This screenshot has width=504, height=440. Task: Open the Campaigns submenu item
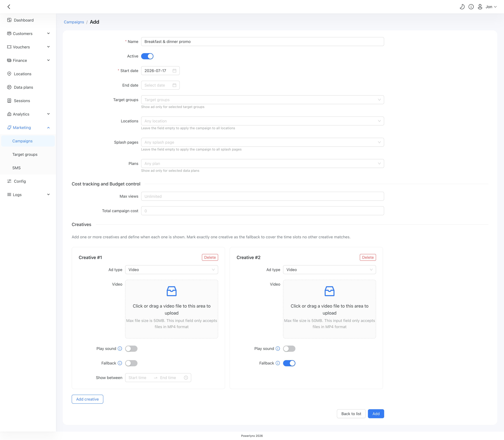click(x=28, y=141)
